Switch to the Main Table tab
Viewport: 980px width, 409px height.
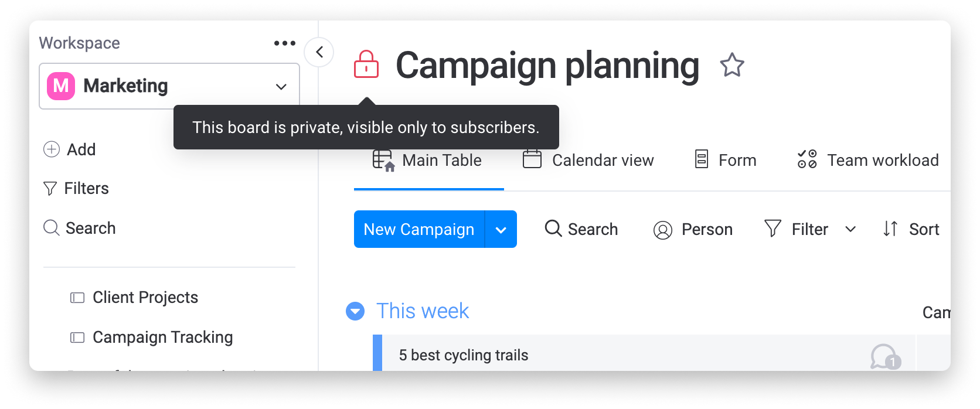pos(428,160)
